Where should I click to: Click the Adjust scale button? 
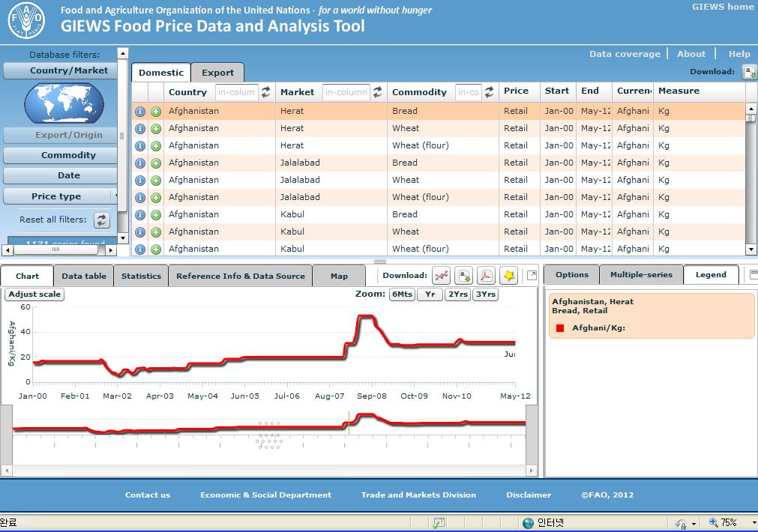(x=34, y=294)
